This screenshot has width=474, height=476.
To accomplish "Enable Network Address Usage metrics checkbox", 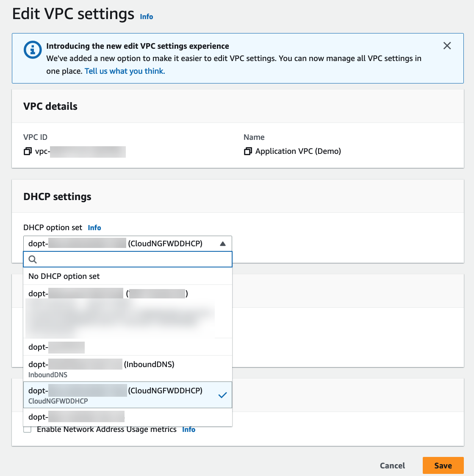I will (28, 429).
